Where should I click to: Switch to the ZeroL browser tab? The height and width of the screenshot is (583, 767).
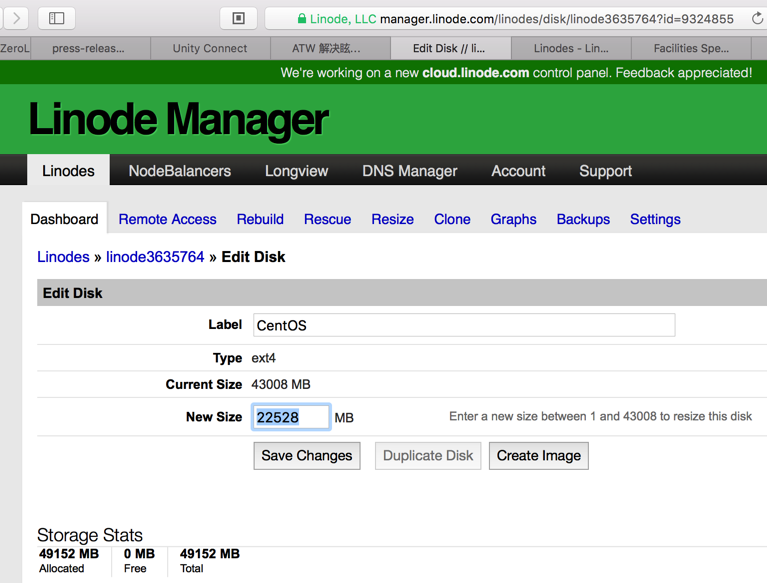click(15, 48)
